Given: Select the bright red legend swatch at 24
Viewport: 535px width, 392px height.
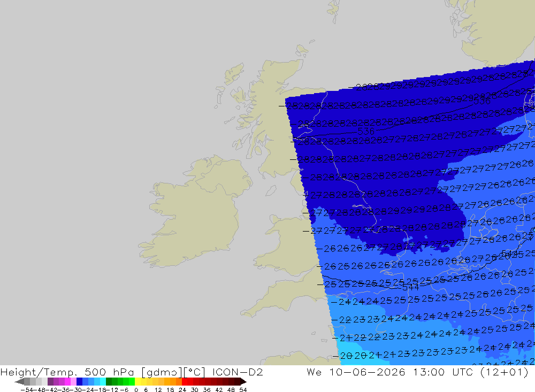Looking at the screenshot, I should point(185,382).
